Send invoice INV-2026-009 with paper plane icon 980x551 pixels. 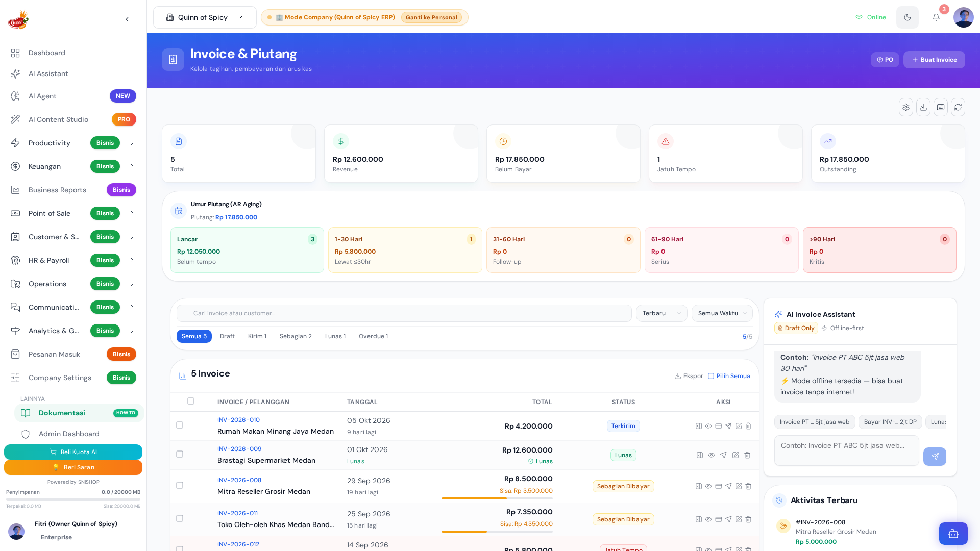click(723, 455)
